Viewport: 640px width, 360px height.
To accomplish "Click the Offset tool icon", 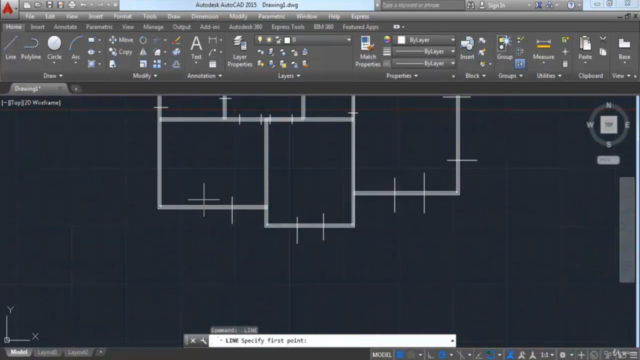I will [x=176, y=64].
